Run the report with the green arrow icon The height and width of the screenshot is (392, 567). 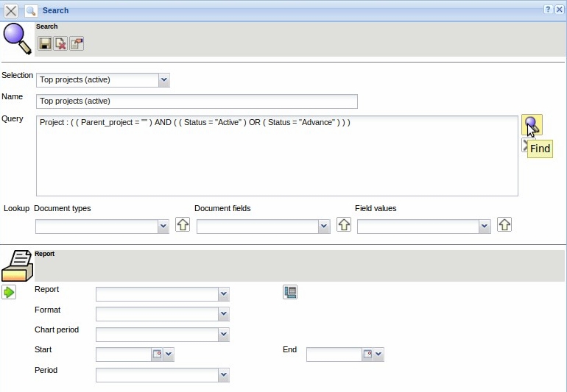pyautogui.click(x=9, y=293)
